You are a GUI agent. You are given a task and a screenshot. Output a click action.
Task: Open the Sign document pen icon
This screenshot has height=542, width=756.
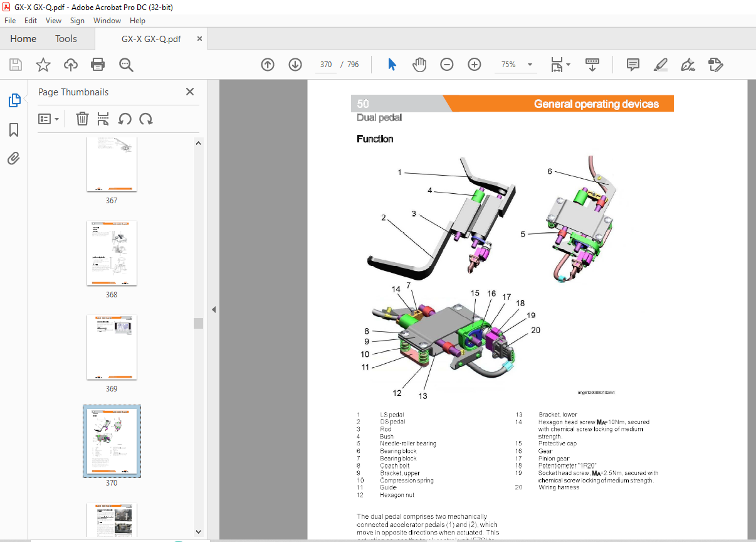tap(688, 64)
